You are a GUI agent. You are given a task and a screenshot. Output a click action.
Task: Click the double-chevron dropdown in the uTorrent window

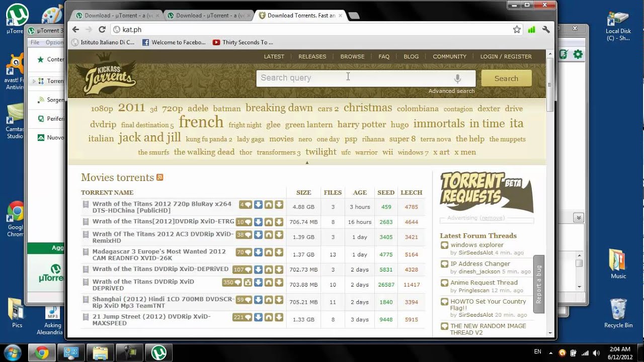point(579,218)
